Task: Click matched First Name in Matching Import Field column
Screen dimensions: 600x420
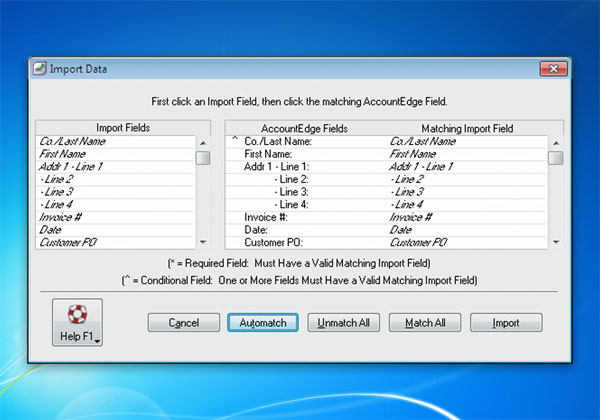Action: (x=413, y=154)
